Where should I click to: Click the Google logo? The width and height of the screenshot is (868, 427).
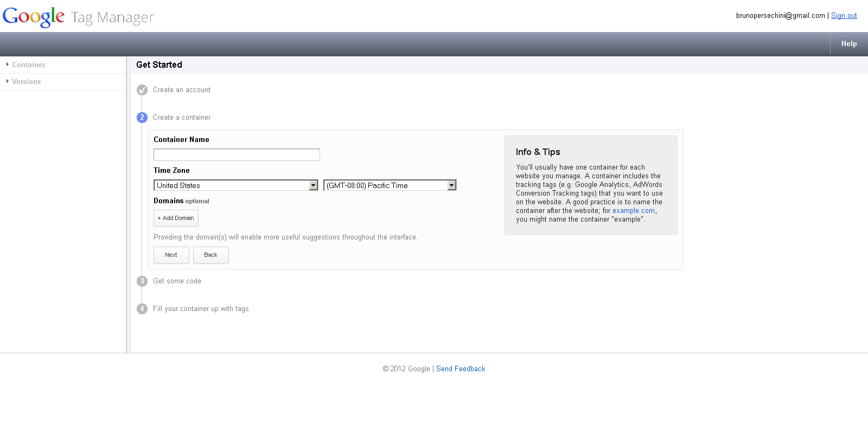(x=34, y=17)
